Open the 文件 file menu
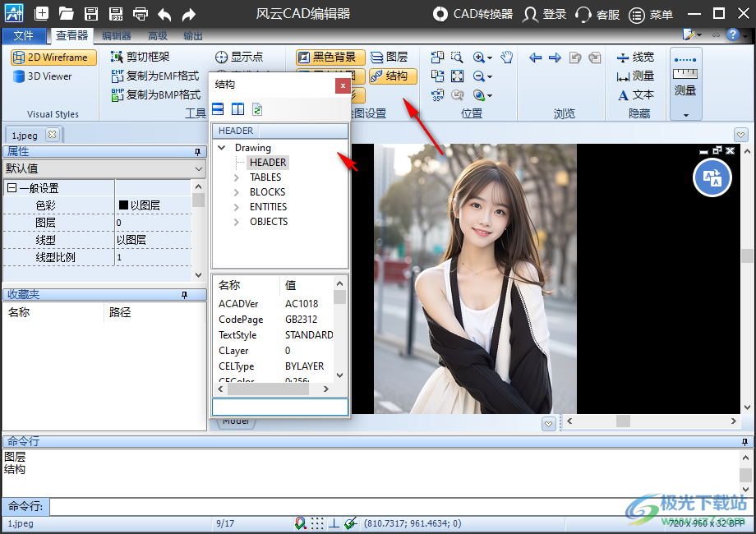756x534 pixels. 24,35
